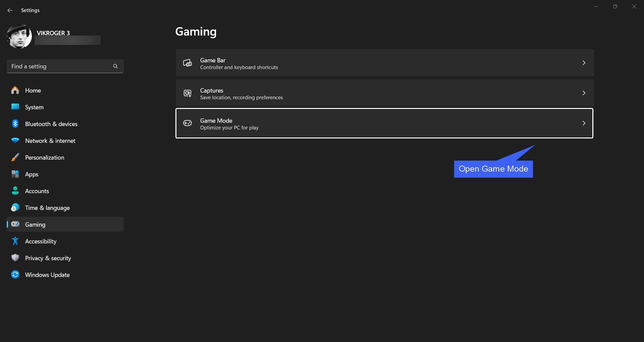Click the Time & language clock icon
Viewport: 644px width, 342px height.
point(15,208)
